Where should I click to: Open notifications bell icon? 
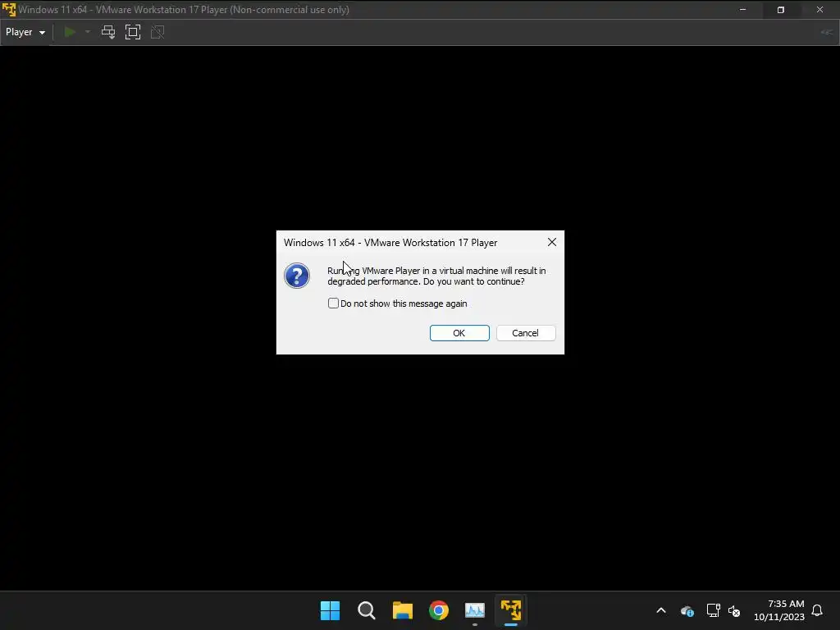pos(817,610)
